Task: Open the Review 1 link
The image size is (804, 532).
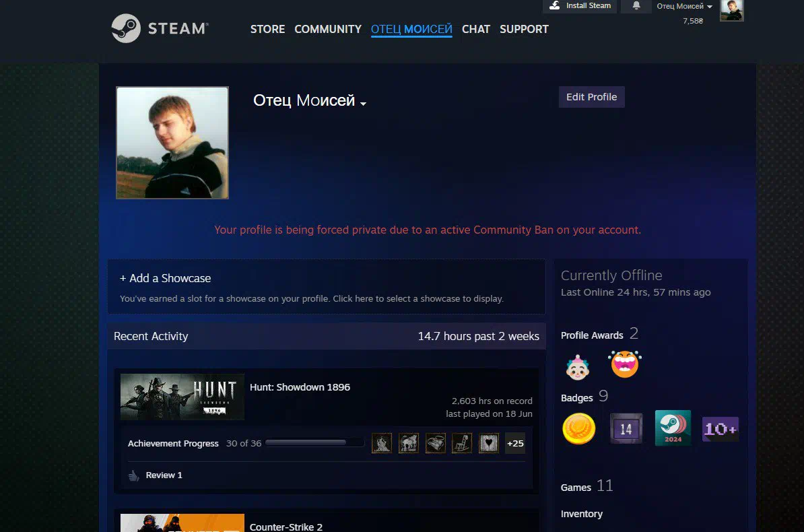Action: coord(164,475)
